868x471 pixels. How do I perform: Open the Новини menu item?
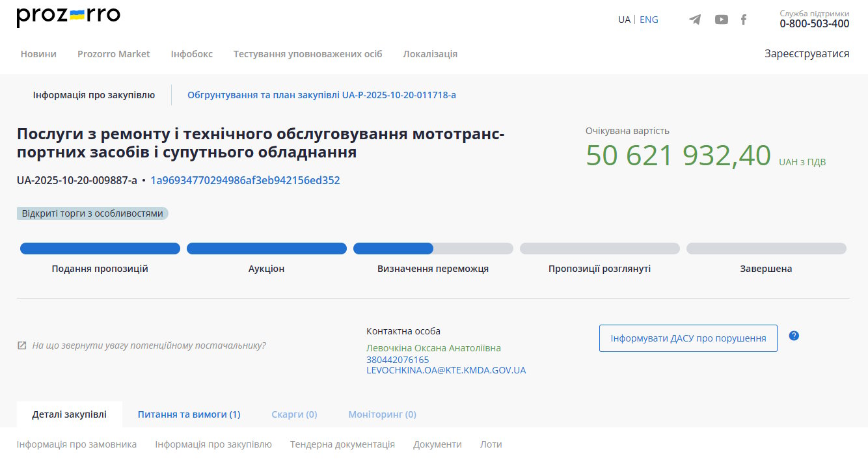pos(38,54)
